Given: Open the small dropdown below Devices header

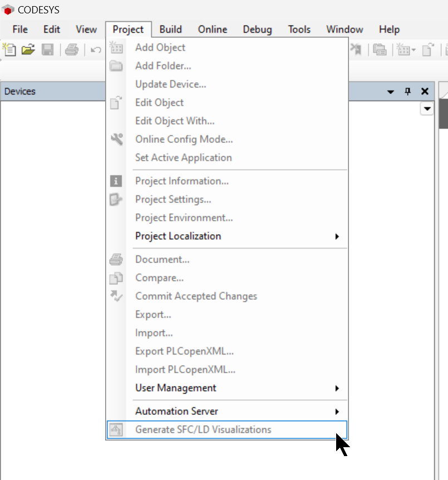Looking at the screenshot, I should click(x=427, y=108).
